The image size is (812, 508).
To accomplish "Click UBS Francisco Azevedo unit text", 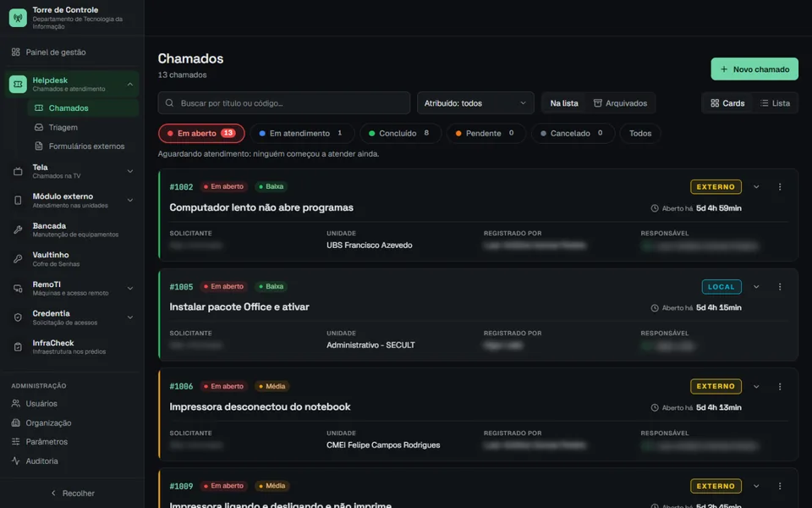I will [x=370, y=246].
